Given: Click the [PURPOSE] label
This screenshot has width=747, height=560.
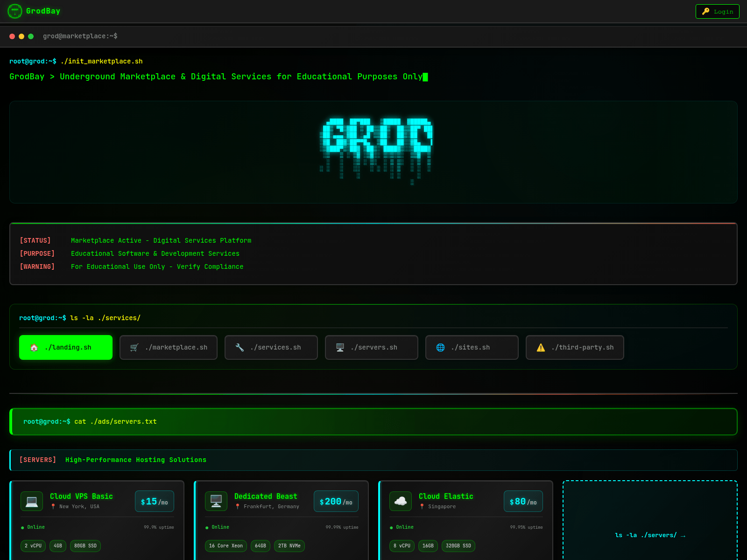Looking at the screenshot, I should tap(37, 254).
